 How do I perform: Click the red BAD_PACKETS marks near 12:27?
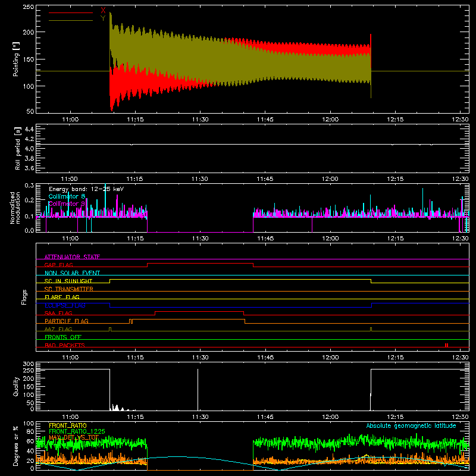pos(447,345)
